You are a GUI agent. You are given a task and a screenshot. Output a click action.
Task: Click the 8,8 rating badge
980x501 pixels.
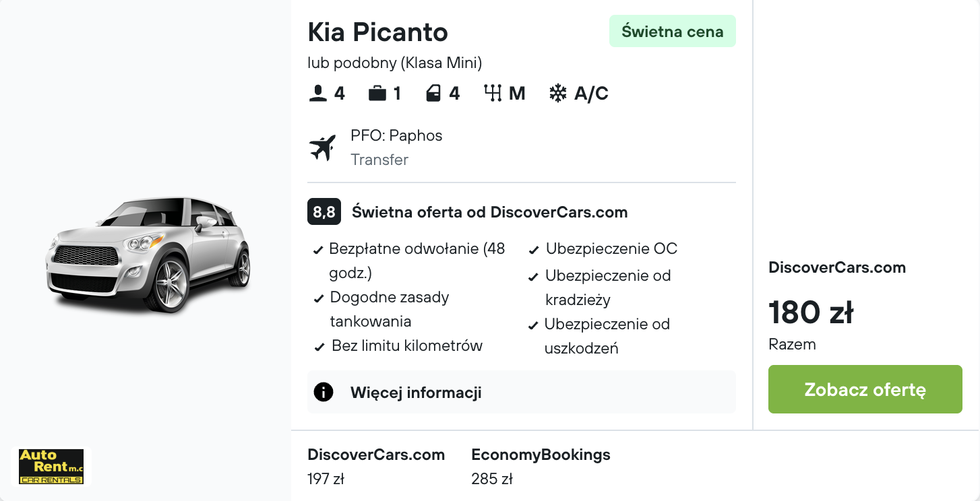pyautogui.click(x=323, y=211)
